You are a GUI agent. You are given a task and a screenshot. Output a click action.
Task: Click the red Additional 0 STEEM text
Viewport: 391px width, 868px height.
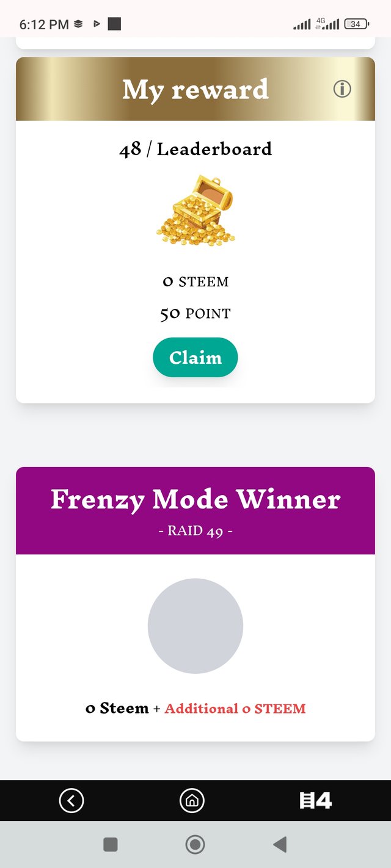tap(235, 709)
